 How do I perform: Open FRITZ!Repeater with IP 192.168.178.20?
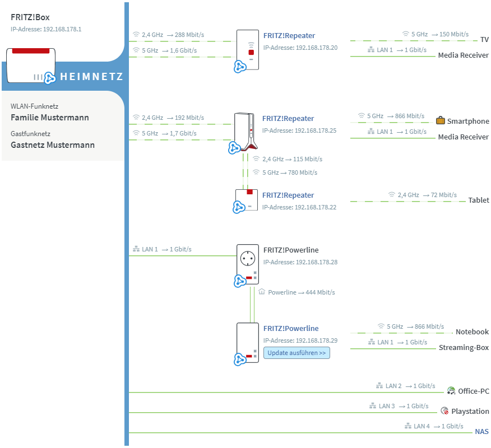click(x=289, y=36)
